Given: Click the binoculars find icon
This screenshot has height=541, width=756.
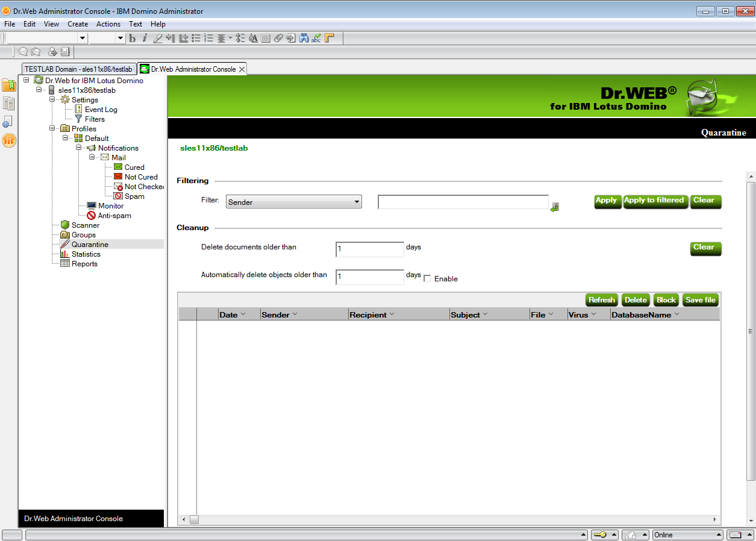Looking at the screenshot, I should tap(304, 38).
